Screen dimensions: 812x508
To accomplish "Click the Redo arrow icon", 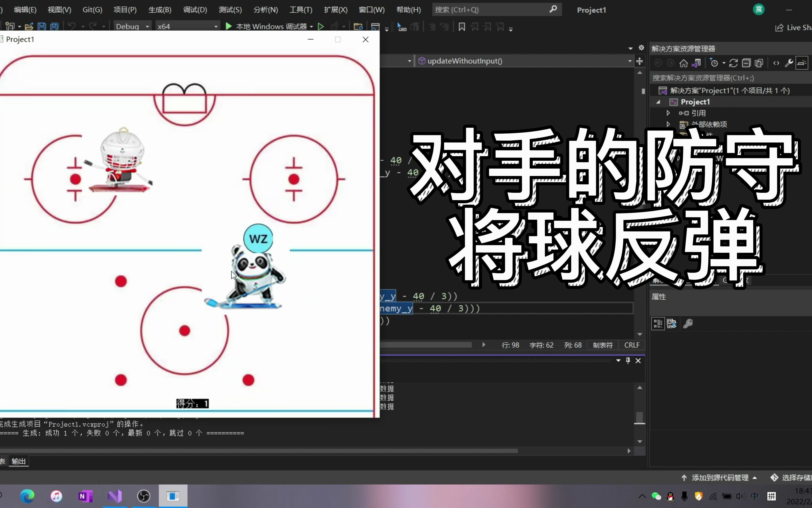I will 93,26.
